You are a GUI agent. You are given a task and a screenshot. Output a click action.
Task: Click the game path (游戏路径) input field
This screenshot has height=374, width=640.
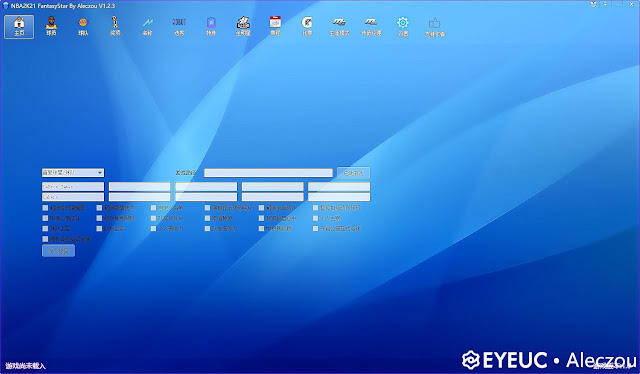point(268,173)
